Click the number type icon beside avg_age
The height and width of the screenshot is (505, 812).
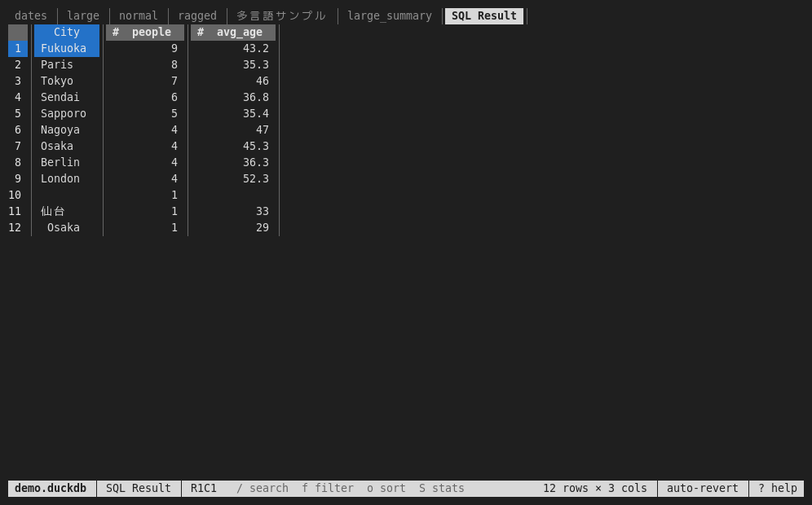click(x=201, y=32)
